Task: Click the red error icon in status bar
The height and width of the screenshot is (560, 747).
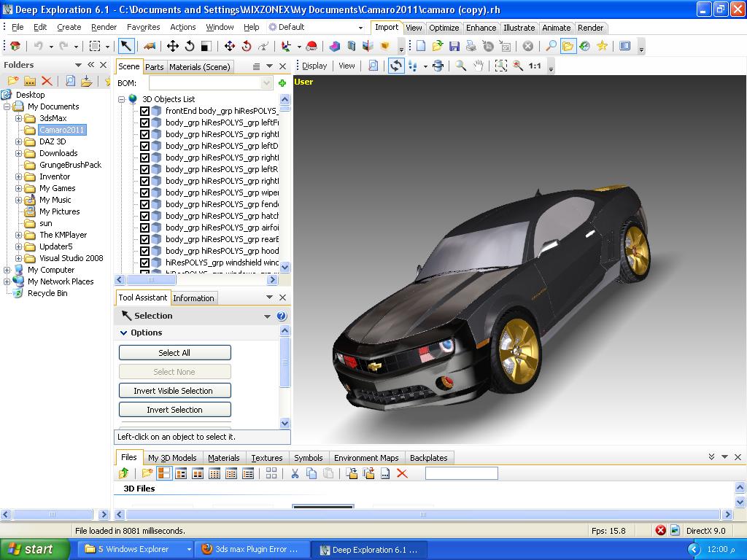Action: [660, 530]
